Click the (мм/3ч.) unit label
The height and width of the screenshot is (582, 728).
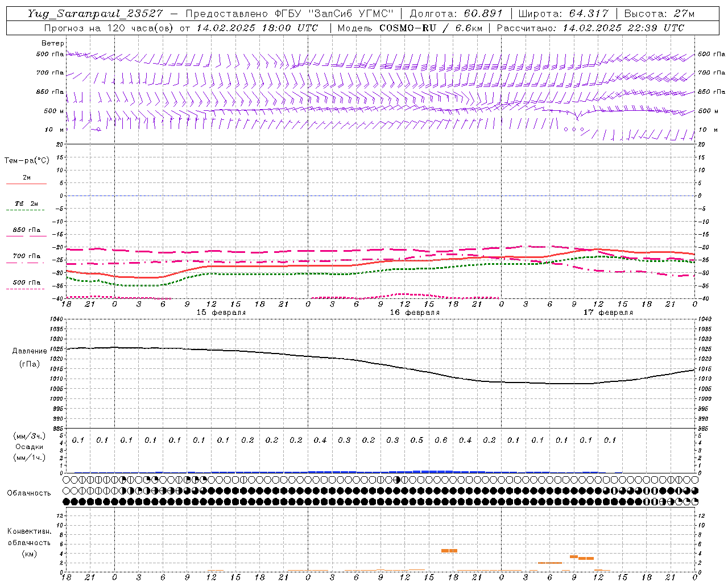[29, 436]
